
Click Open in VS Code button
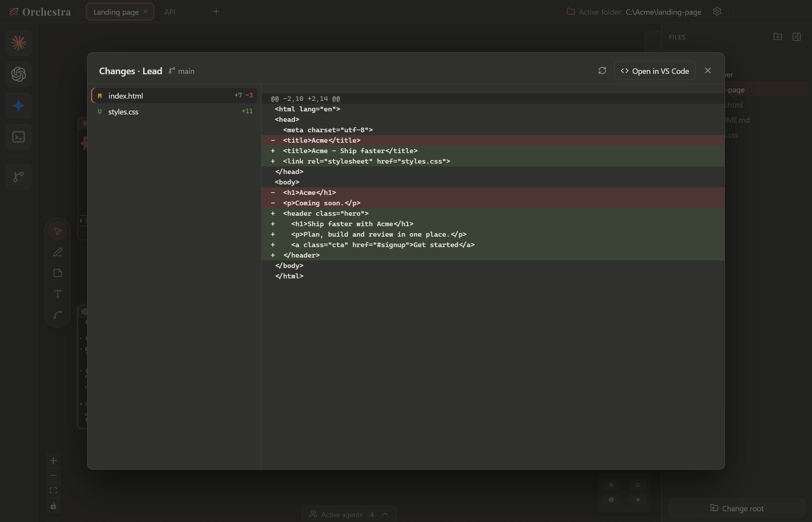655,71
